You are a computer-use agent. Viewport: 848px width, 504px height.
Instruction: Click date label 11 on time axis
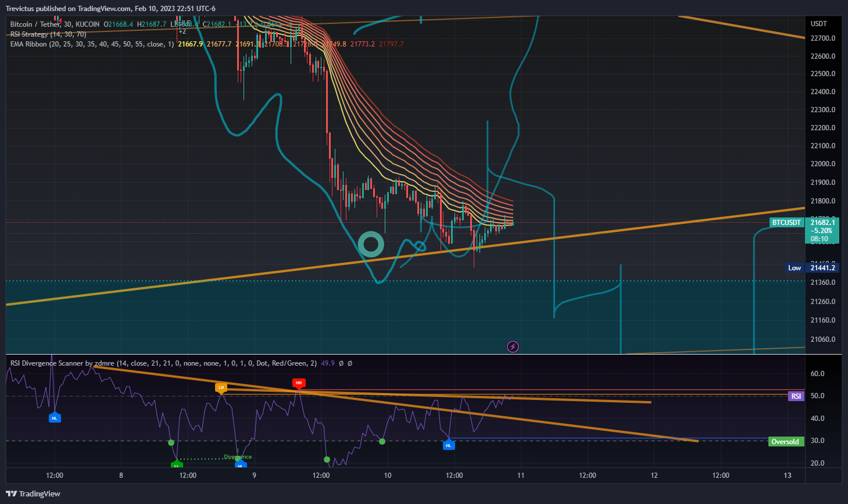(x=521, y=476)
